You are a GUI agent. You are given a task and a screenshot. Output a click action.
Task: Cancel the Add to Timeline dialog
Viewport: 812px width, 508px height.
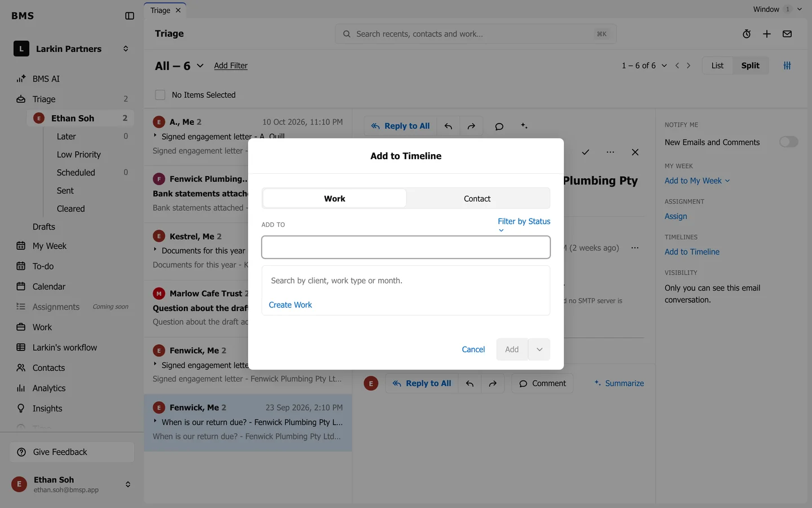click(473, 349)
